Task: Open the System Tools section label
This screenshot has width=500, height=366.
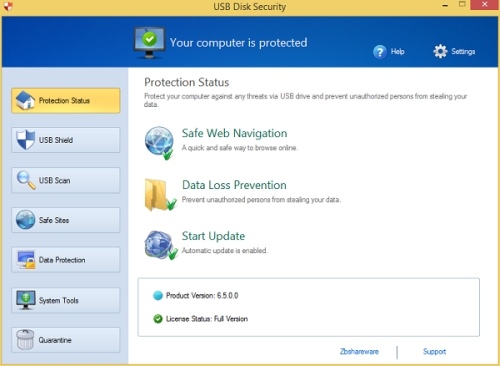Action: coord(58,300)
